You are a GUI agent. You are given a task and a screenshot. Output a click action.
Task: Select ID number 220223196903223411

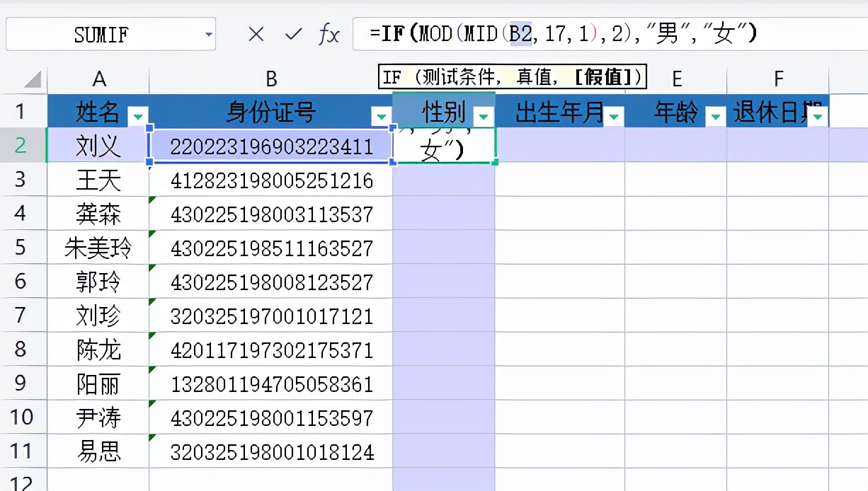pyautogui.click(x=271, y=146)
